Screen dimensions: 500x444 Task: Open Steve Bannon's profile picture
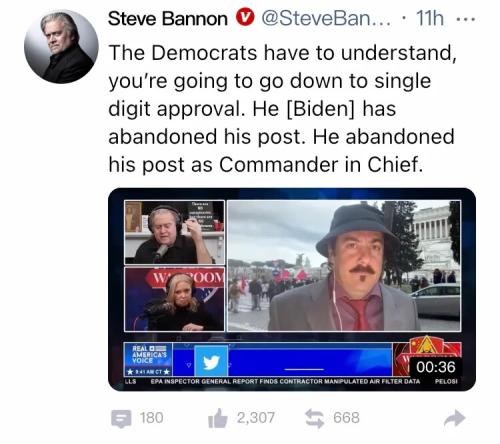click(61, 46)
